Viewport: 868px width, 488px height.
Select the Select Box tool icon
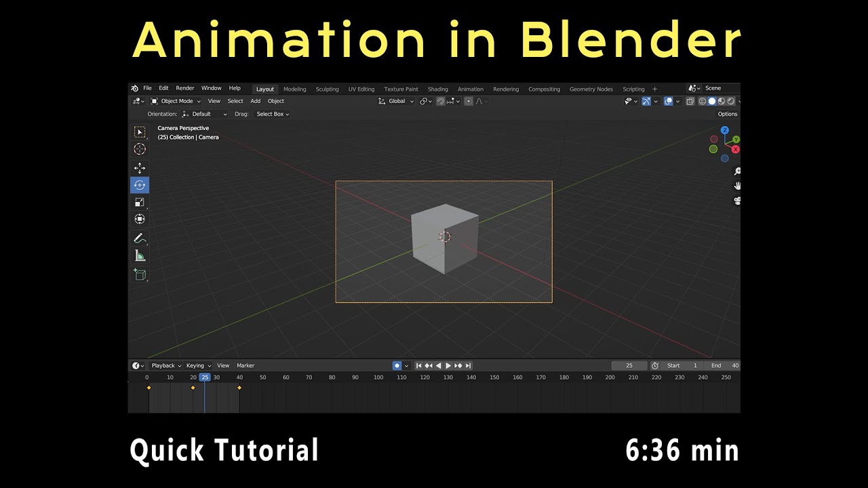[140, 132]
